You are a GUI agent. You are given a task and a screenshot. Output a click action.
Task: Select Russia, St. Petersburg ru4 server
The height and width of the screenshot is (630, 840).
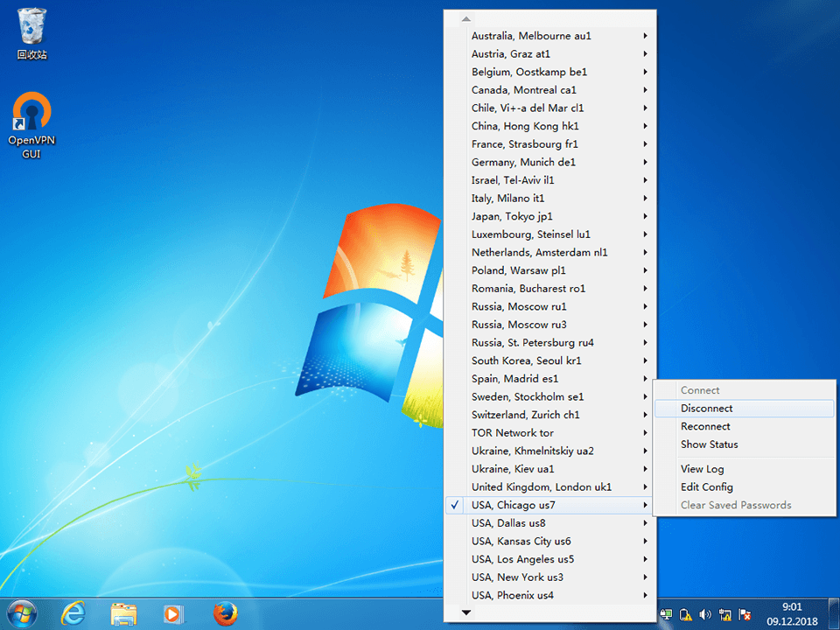point(549,342)
